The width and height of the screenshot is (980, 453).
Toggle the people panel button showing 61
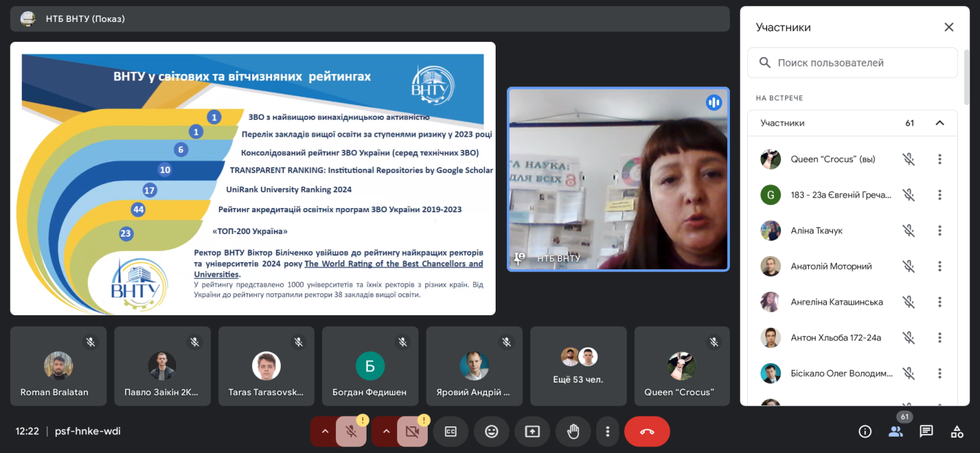tap(896, 431)
